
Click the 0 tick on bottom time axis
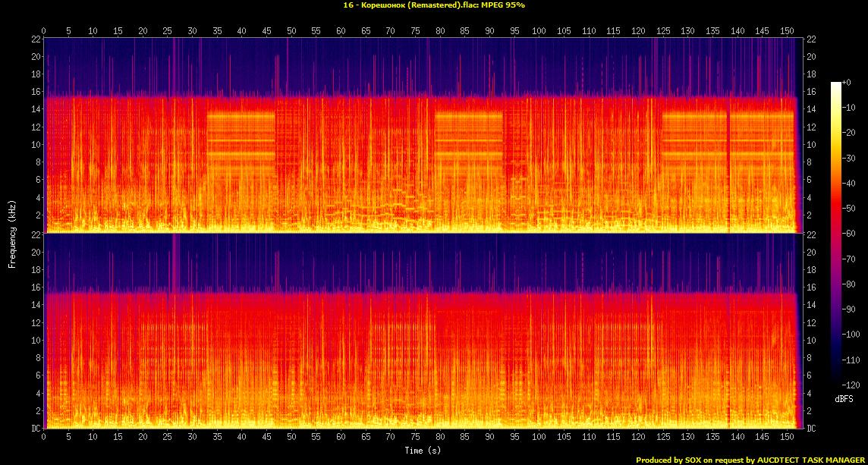(x=44, y=438)
